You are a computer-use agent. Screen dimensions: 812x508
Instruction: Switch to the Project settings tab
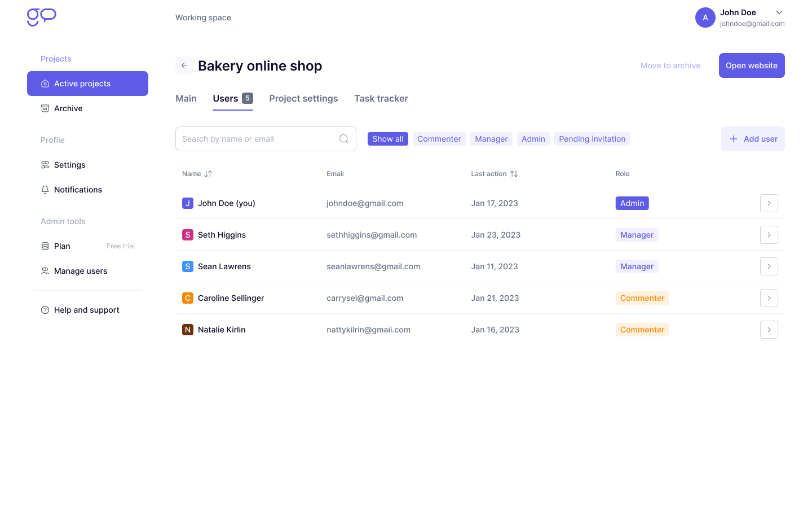coord(303,98)
